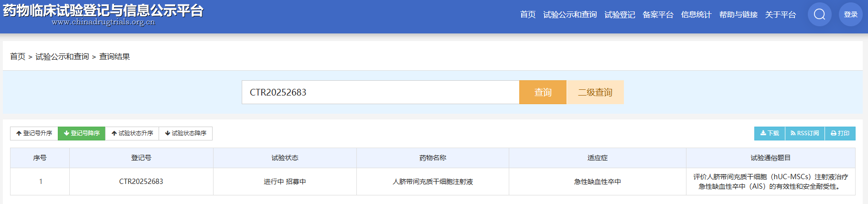Sort by 试验状态升序 ascending
The height and width of the screenshot is (204, 868).
point(132,133)
